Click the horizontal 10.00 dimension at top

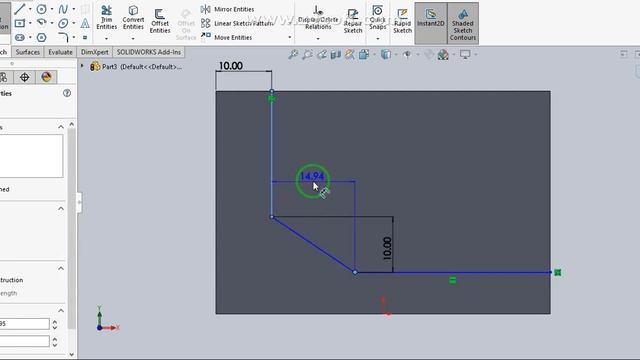tap(231, 66)
